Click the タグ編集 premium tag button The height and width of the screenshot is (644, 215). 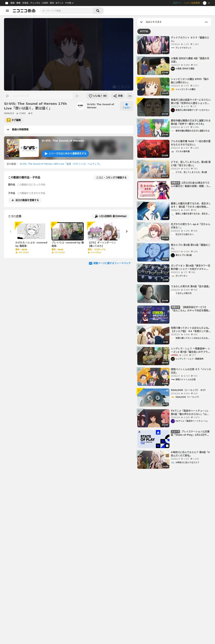pos(14,120)
